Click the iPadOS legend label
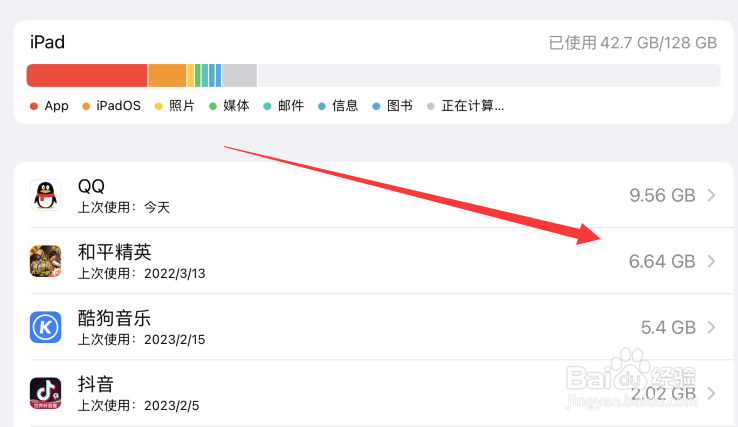This screenshot has width=738, height=427. coord(118,106)
